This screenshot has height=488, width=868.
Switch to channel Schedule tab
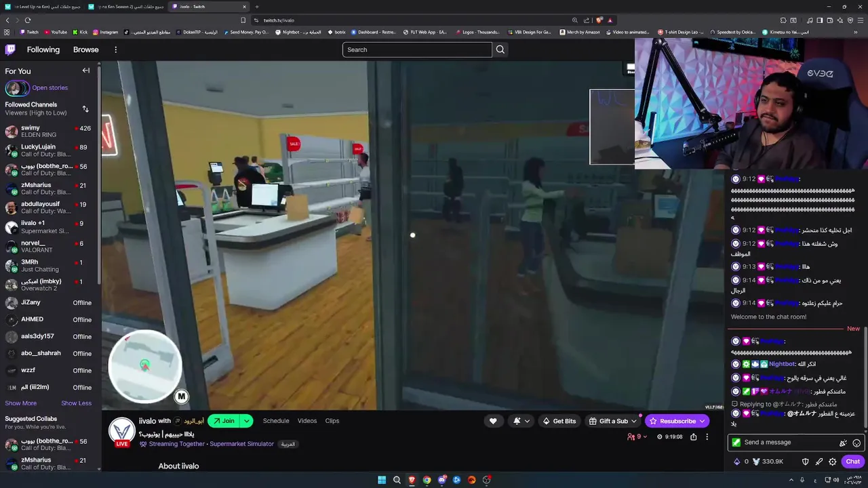pos(276,421)
